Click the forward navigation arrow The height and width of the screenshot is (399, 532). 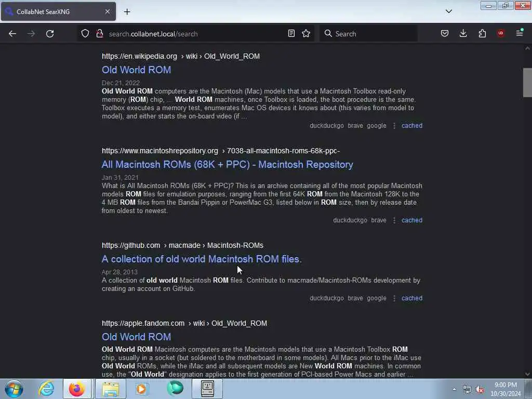point(31,34)
